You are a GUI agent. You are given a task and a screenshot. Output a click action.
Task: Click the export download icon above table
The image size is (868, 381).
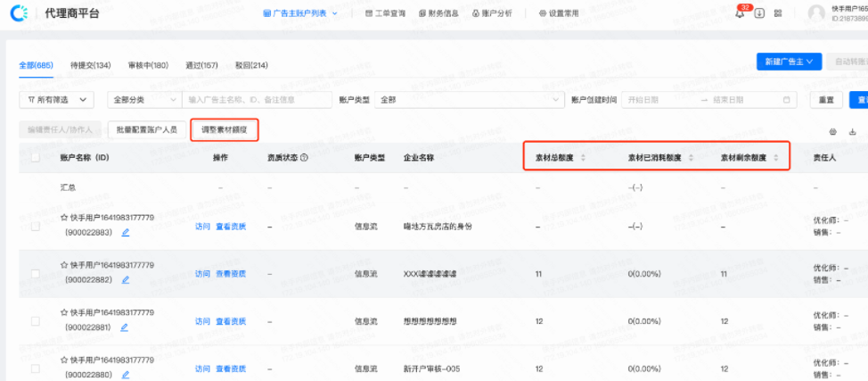(853, 132)
